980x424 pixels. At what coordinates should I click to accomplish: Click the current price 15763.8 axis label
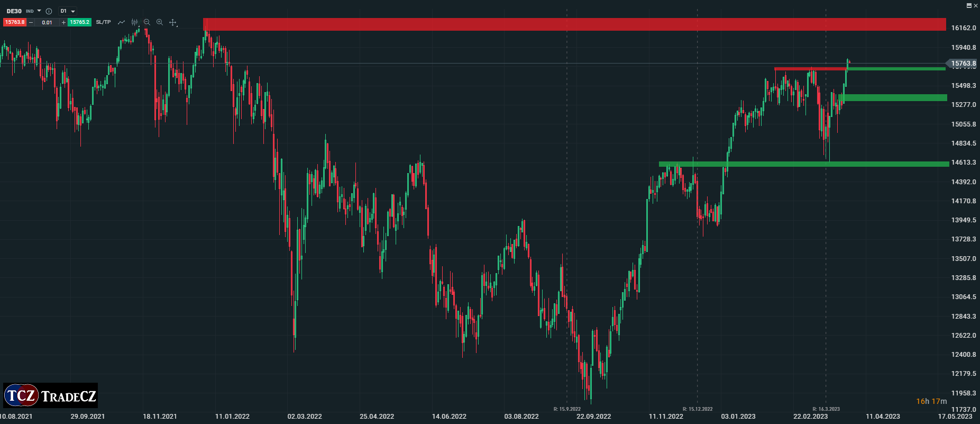click(963, 64)
